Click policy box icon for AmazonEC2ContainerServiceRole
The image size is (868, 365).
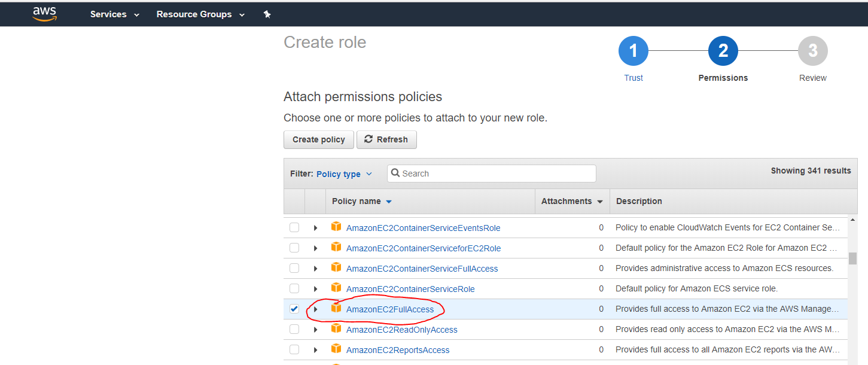click(x=336, y=288)
